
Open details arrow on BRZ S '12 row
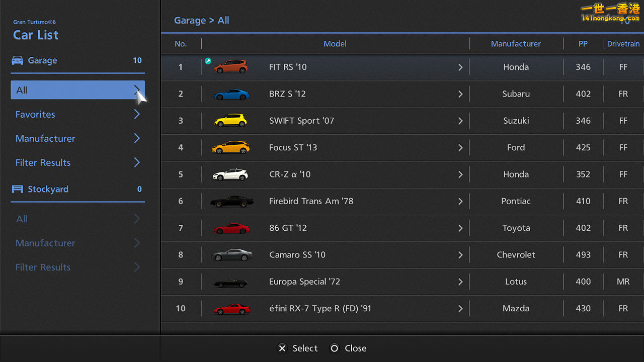tap(460, 94)
